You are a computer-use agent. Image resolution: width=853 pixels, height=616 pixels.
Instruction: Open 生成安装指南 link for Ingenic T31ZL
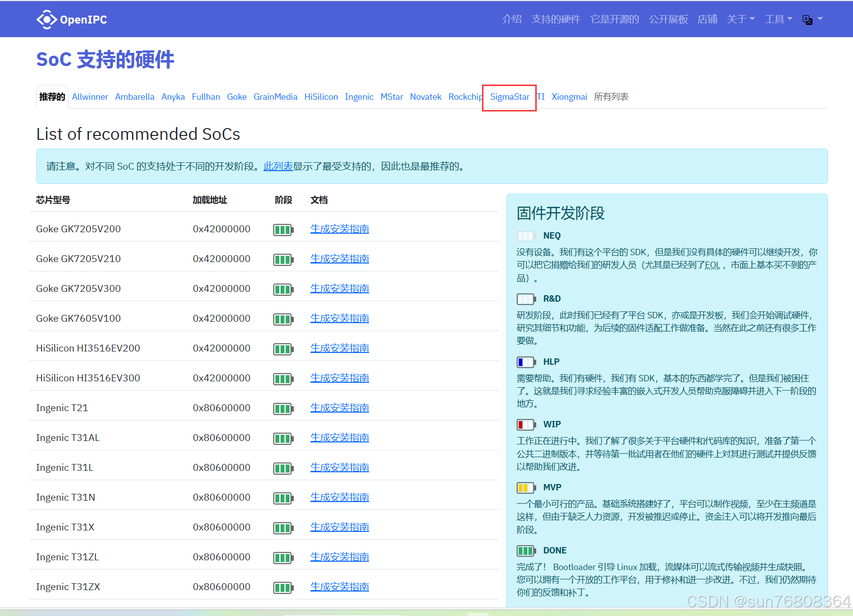point(340,557)
